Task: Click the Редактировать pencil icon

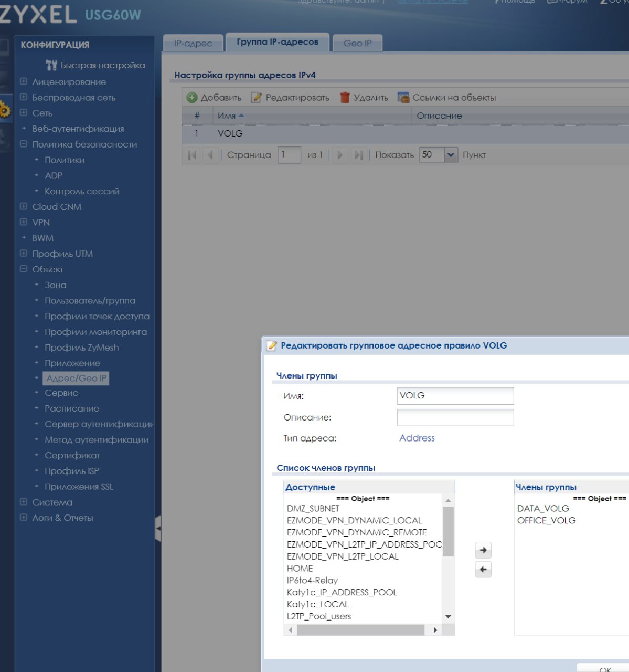Action: click(x=257, y=97)
